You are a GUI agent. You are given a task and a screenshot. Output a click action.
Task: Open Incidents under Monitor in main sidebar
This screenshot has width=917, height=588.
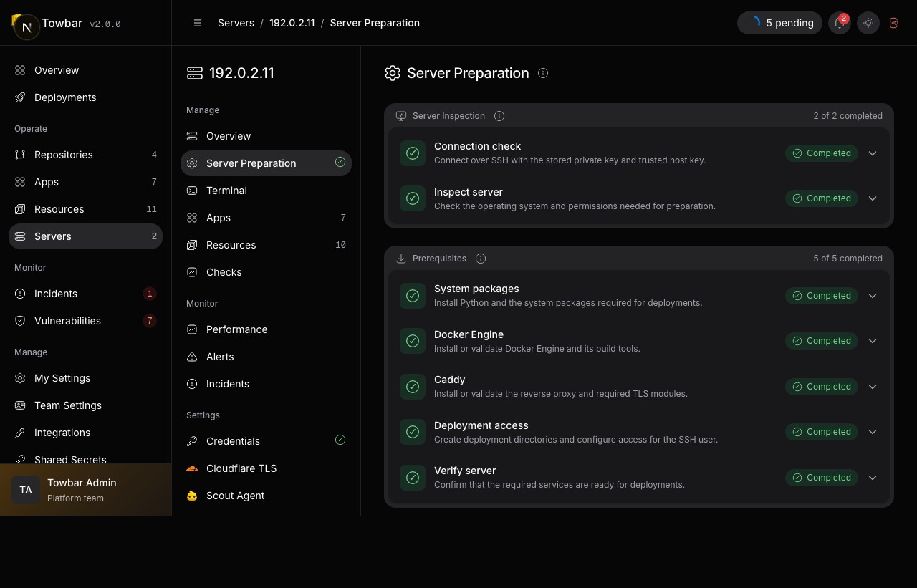85,294
